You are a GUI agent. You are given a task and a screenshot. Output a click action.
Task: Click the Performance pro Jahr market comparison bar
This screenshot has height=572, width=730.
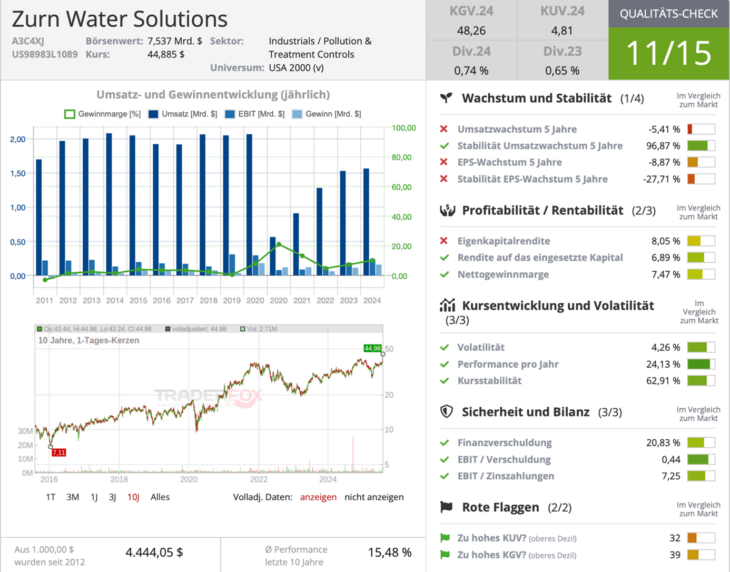[701, 364]
